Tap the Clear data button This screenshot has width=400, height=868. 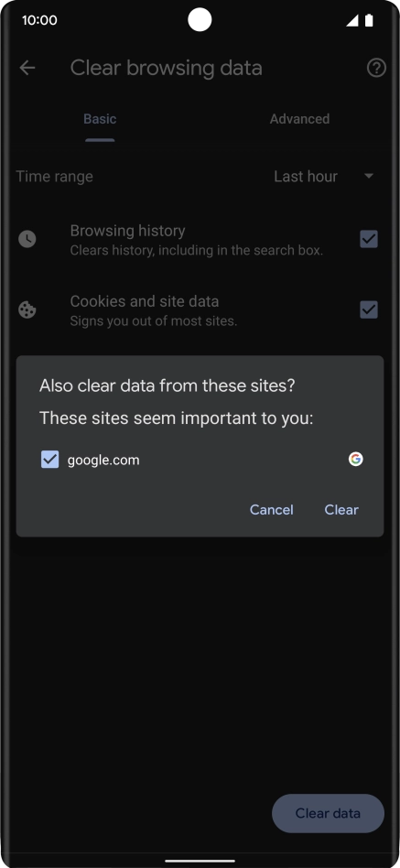(328, 813)
